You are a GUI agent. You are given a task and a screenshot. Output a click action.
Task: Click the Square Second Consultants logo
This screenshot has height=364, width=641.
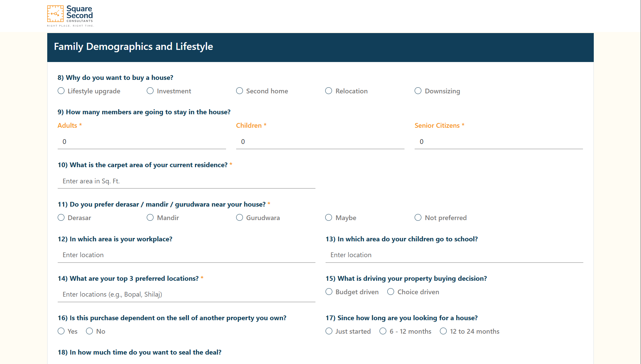[x=70, y=16]
